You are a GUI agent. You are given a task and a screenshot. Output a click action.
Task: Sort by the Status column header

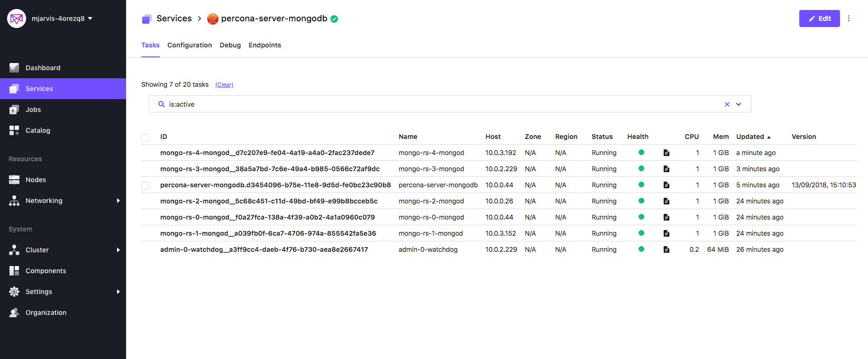(602, 137)
